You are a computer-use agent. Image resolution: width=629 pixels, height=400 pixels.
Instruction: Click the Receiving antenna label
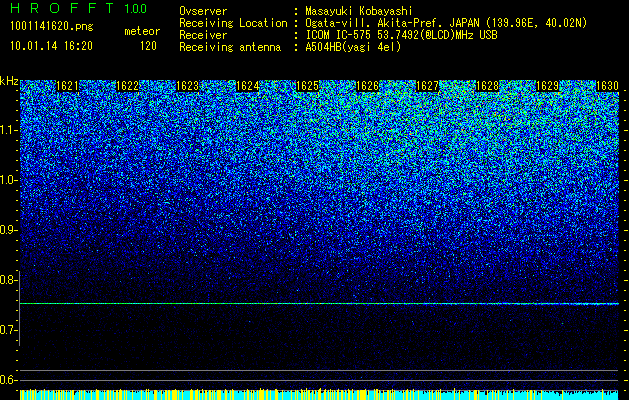point(230,47)
